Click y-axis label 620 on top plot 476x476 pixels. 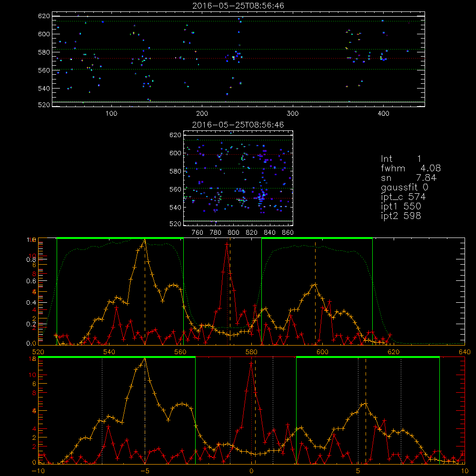tap(44, 16)
